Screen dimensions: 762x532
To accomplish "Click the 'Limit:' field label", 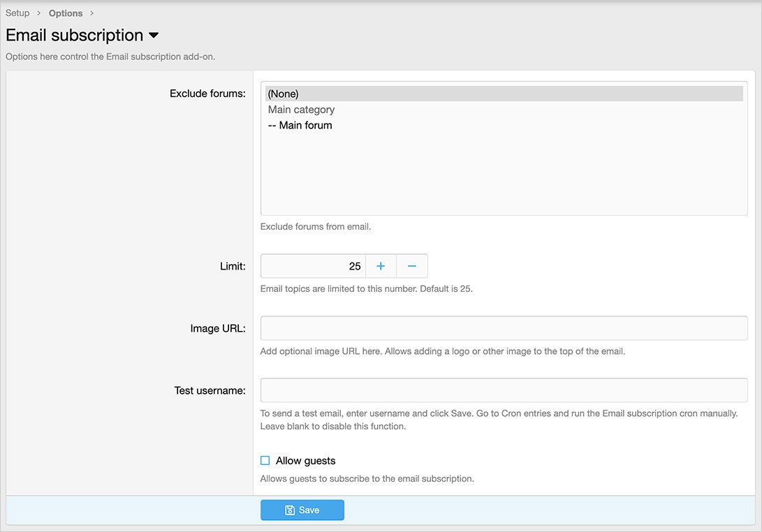I will (x=233, y=266).
